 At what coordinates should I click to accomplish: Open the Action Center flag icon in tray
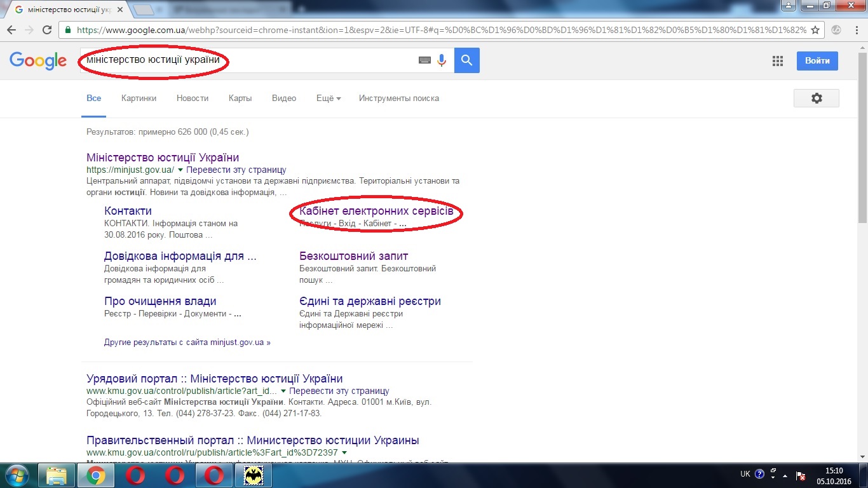(x=801, y=476)
